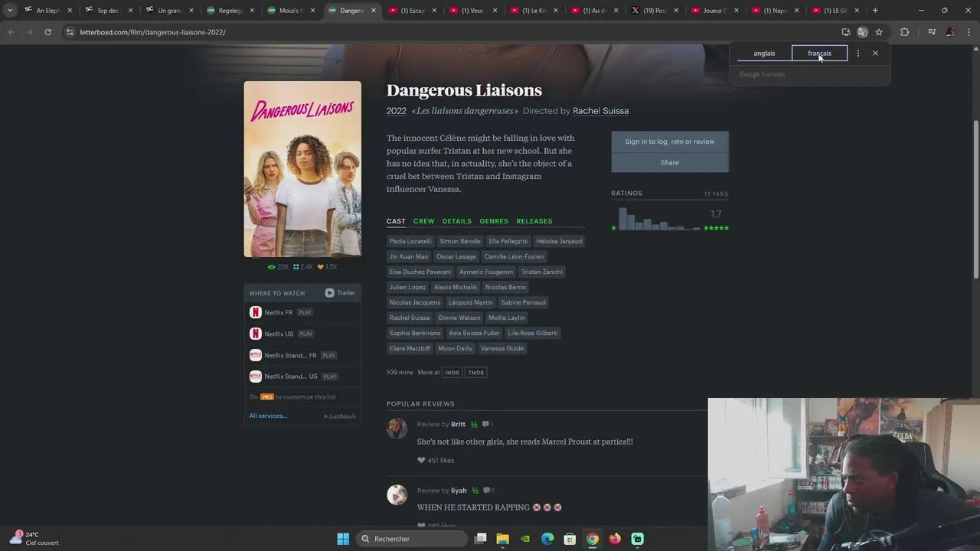Select the CAST tab
980x551 pixels.
396,221
